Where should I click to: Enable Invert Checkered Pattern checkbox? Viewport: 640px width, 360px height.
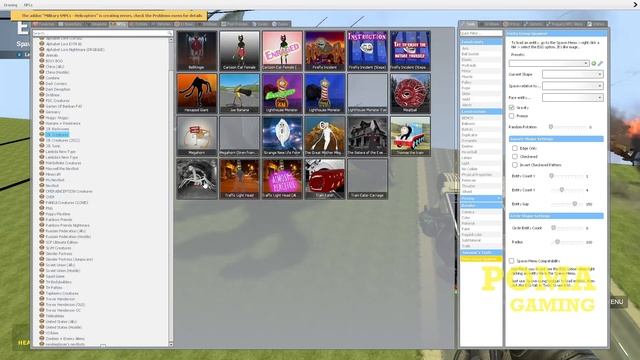[515, 165]
